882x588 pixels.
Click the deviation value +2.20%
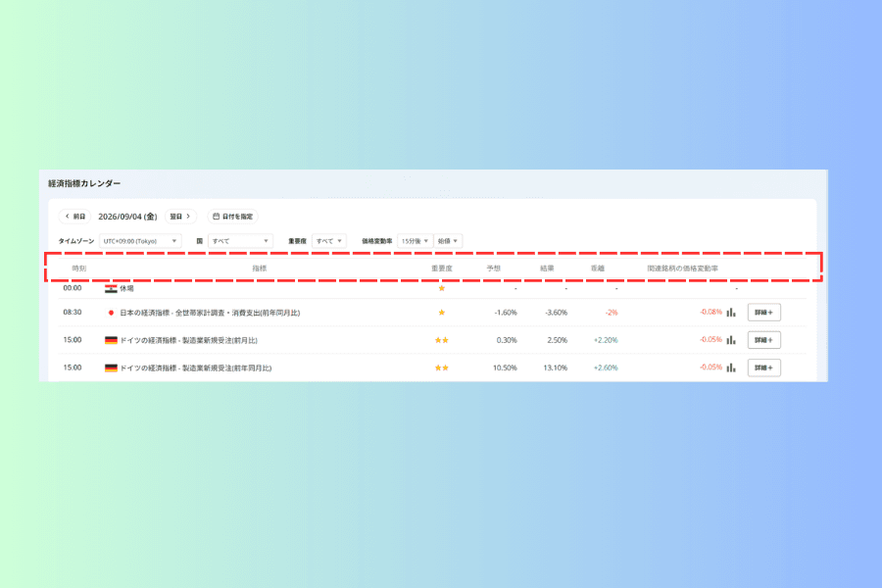606,340
